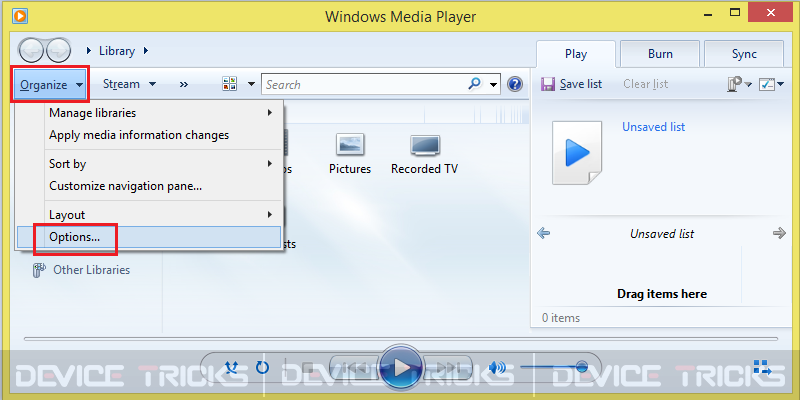
Task: Expand the search options dropdown arrow
Action: tap(493, 85)
